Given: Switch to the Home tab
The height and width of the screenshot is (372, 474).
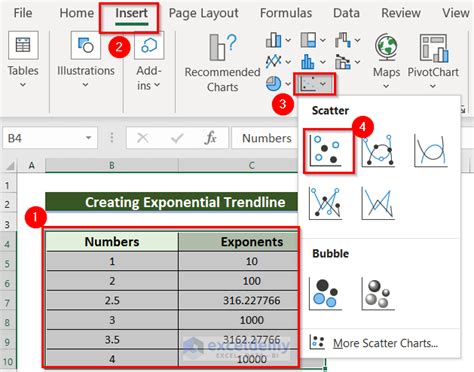Looking at the screenshot, I should click(x=77, y=13).
